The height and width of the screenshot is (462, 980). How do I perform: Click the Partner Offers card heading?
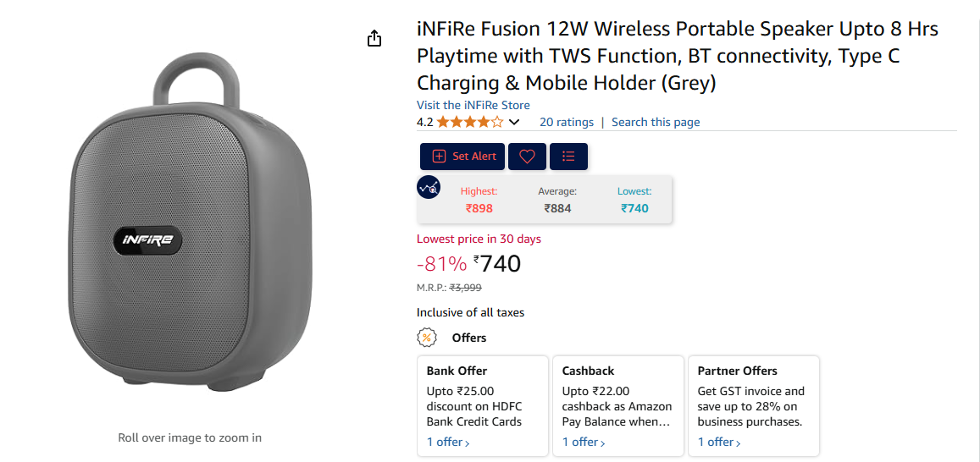coord(737,371)
